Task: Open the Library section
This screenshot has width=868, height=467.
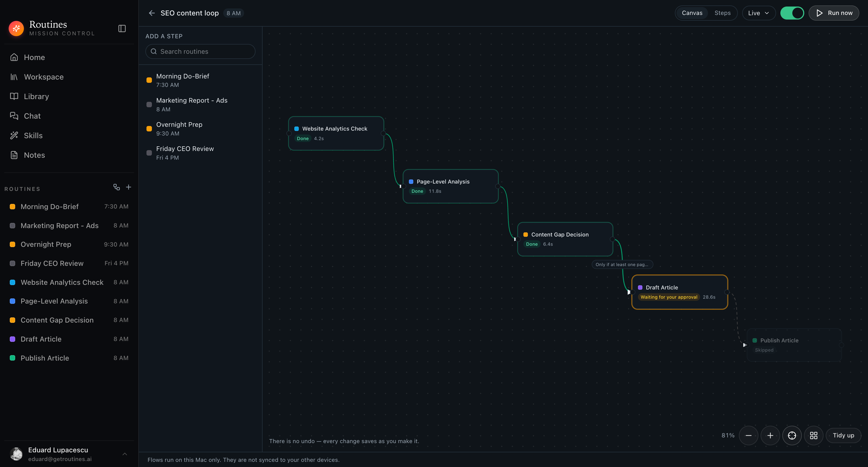Action: point(69,96)
